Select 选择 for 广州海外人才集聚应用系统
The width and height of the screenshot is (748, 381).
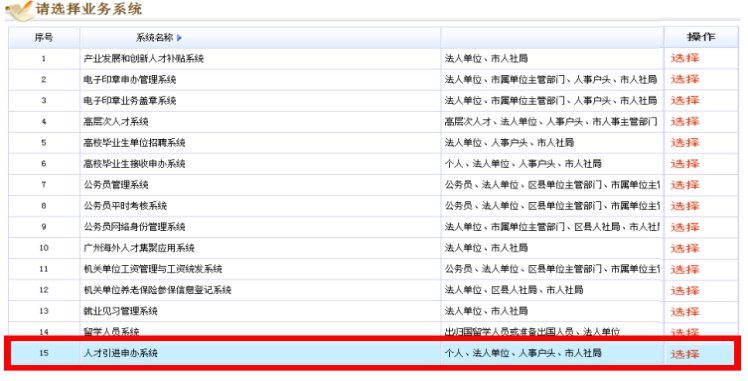[685, 248]
